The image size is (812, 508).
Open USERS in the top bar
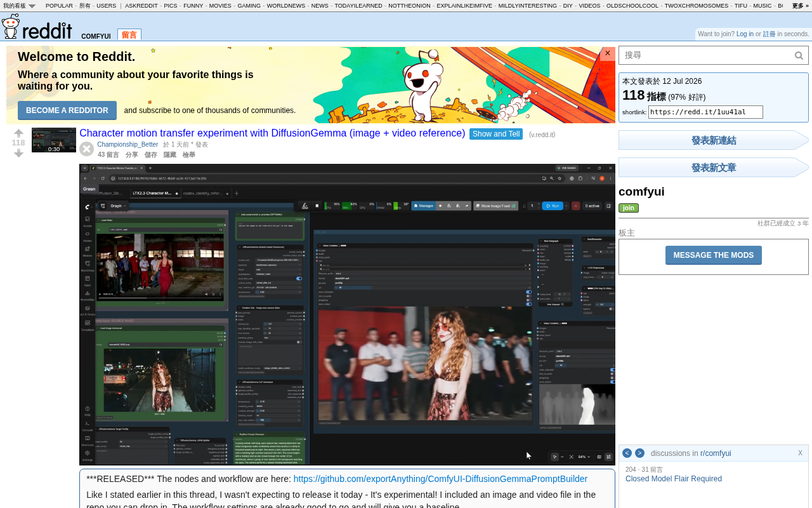tap(107, 6)
